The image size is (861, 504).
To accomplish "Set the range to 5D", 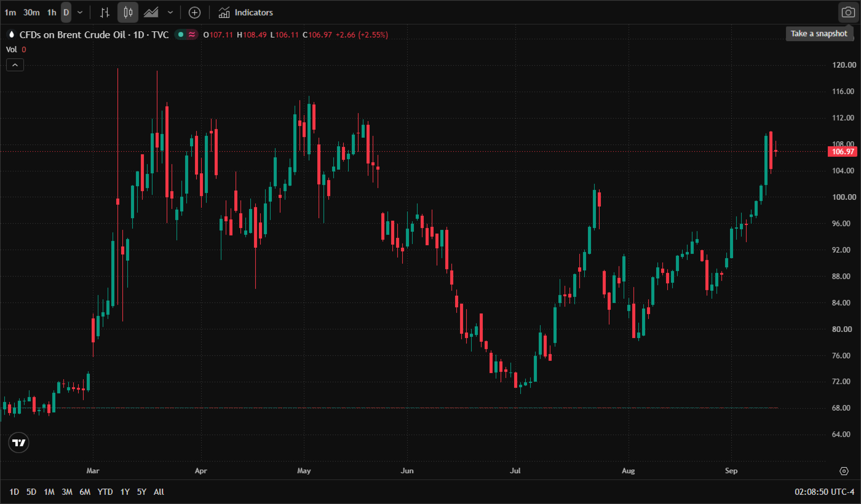I will (31, 492).
